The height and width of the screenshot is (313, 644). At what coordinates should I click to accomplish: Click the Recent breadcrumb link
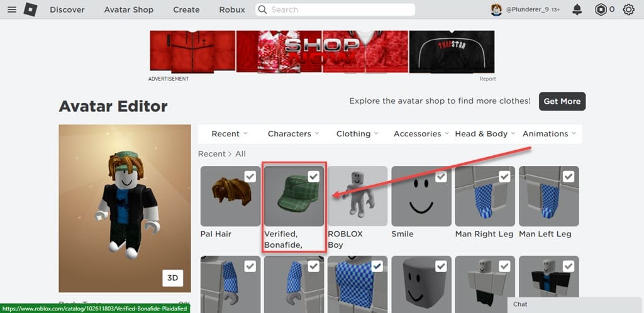(212, 154)
